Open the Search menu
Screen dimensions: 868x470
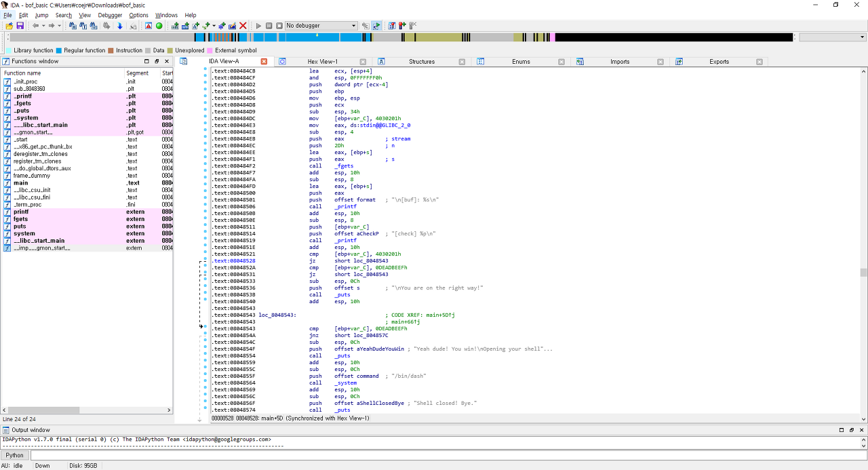click(x=64, y=15)
